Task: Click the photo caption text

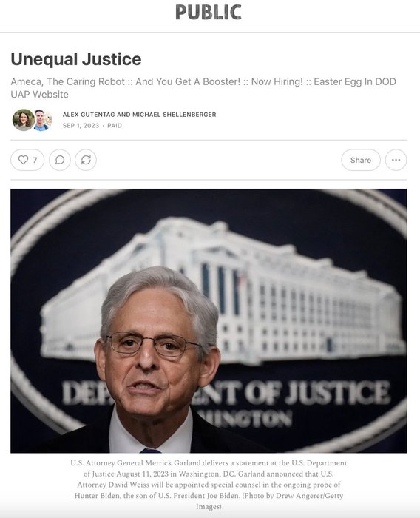Action: [x=209, y=484]
